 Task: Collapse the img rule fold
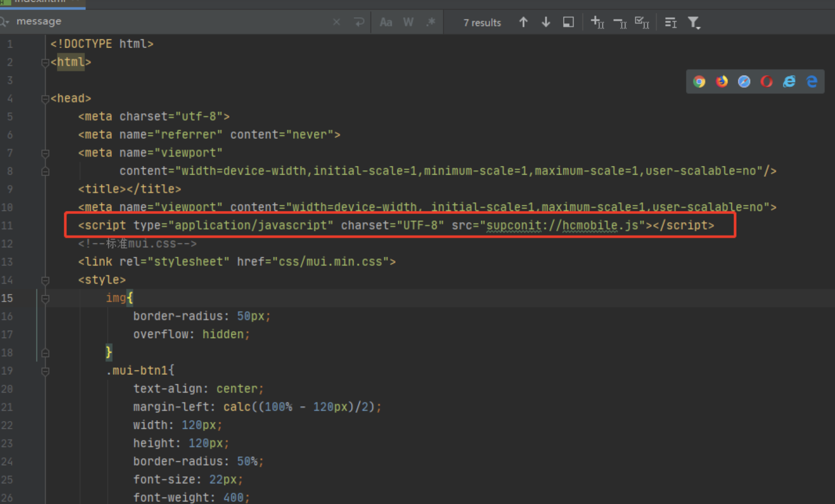45,299
